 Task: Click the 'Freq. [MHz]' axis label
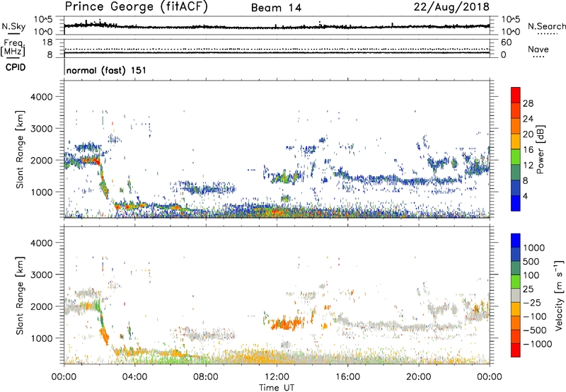pos(13,48)
